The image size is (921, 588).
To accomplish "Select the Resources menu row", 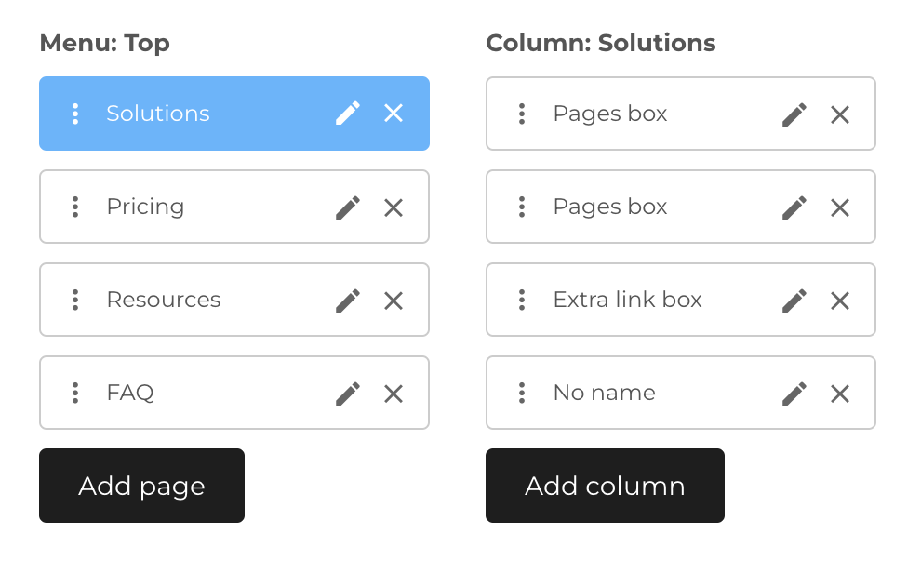I will [x=214, y=300].
